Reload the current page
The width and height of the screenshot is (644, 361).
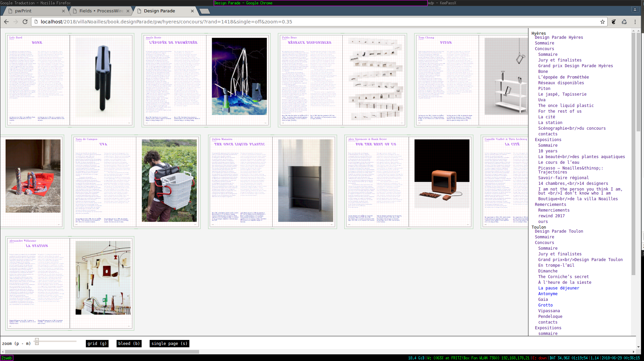pos(25,22)
